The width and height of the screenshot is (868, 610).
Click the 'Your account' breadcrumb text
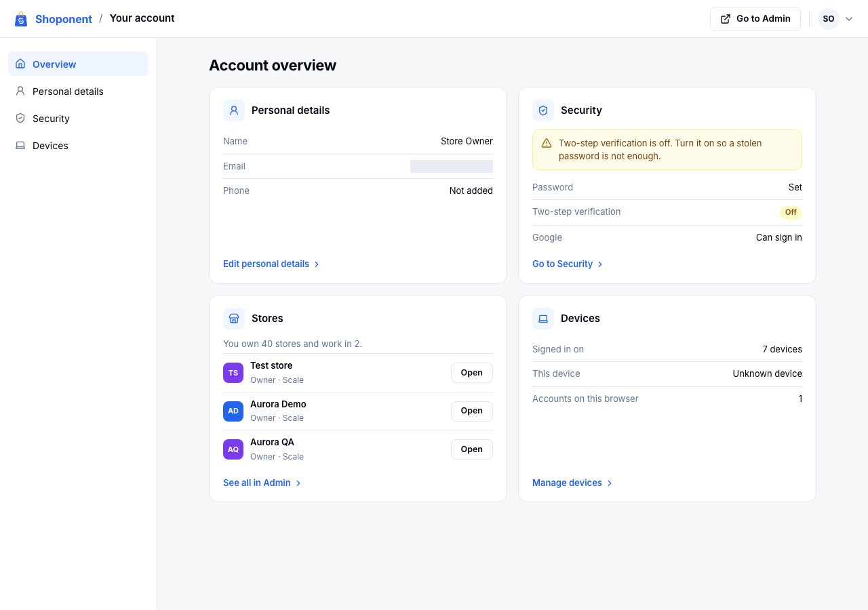click(x=142, y=18)
